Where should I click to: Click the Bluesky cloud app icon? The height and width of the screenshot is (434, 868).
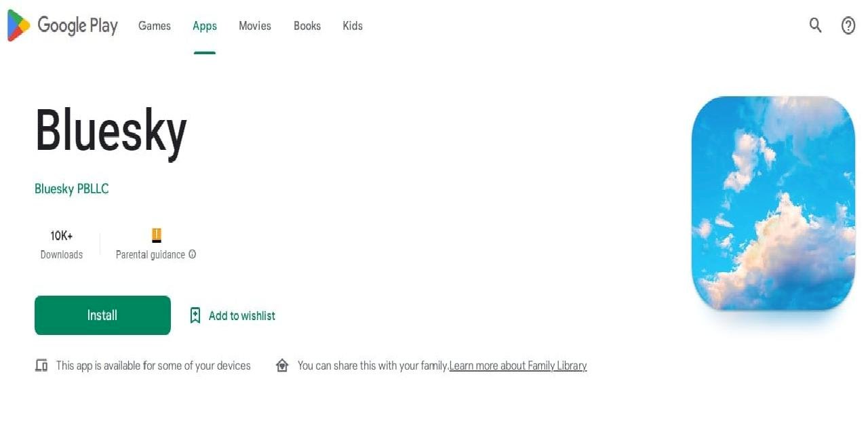(773, 203)
